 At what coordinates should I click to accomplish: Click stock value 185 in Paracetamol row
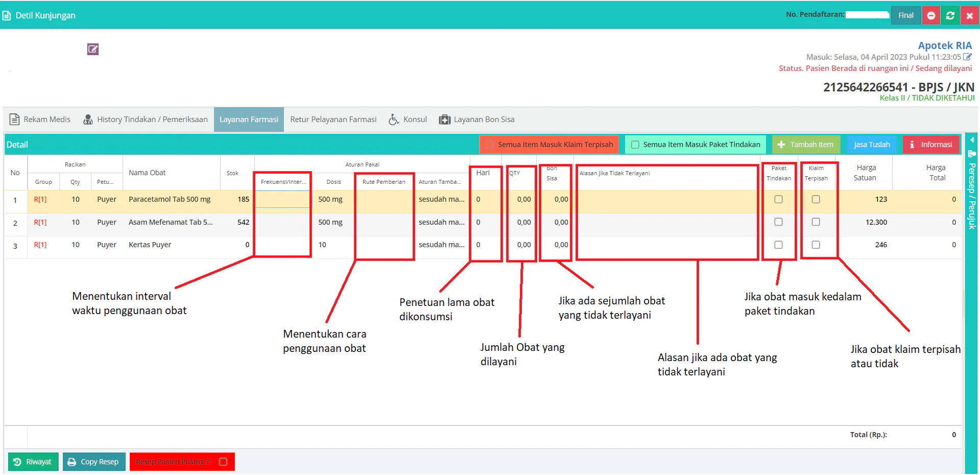244,199
